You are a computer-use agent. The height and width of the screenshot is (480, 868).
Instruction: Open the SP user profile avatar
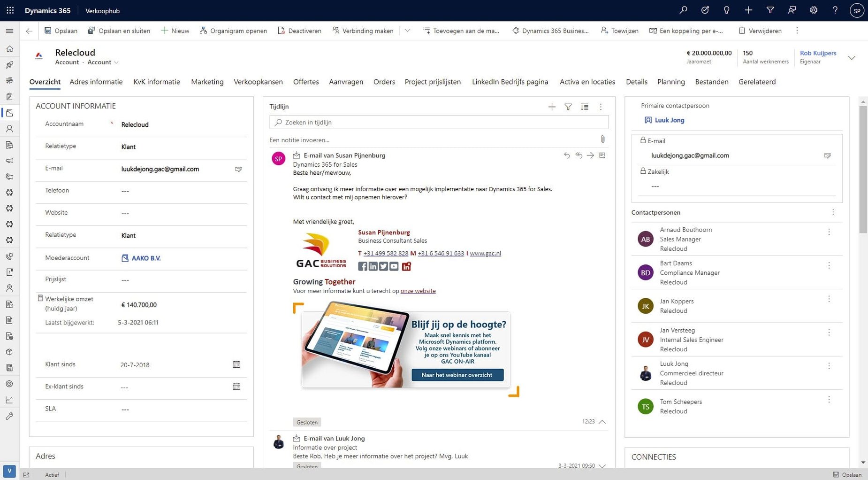pos(857,10)
